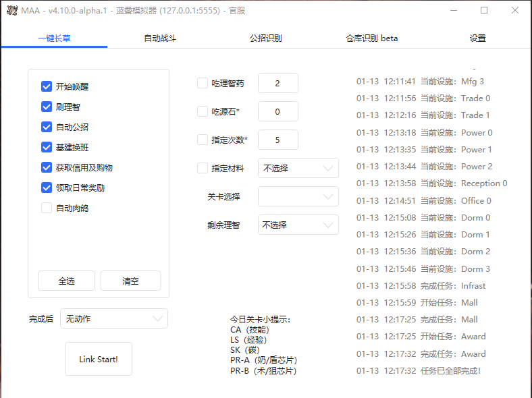Maximize the MAA window

pos(484,11)
